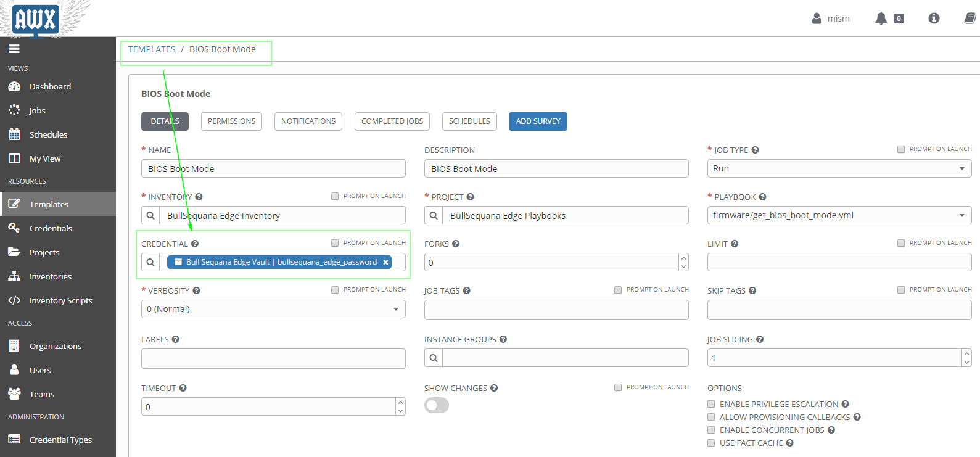
Task: Open Credential Types in the sidebar
Action: pos(58,440)
